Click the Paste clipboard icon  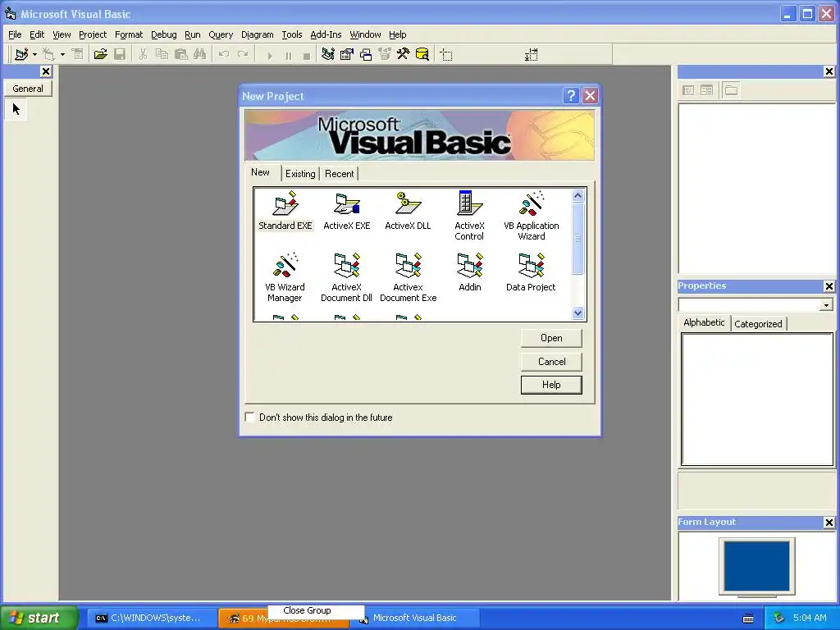[x=181, y=54]
